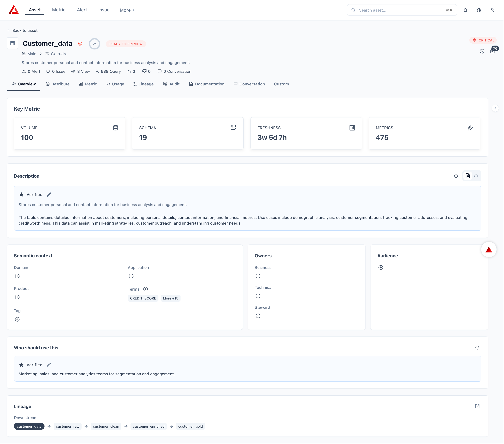Expand the More menu in top navigation
Screen dimensions: 504x444
pyautogui.click(x=127, y=10)
